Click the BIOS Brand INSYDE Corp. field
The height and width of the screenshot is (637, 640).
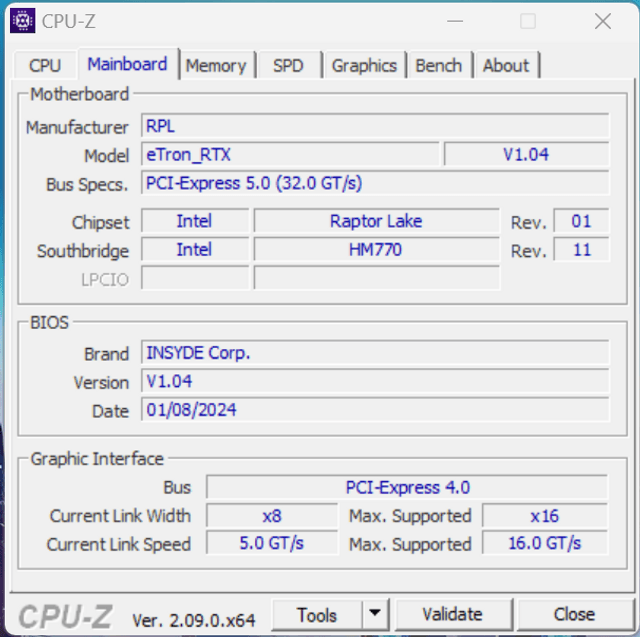pyautogui.click(x=375, y=352)
